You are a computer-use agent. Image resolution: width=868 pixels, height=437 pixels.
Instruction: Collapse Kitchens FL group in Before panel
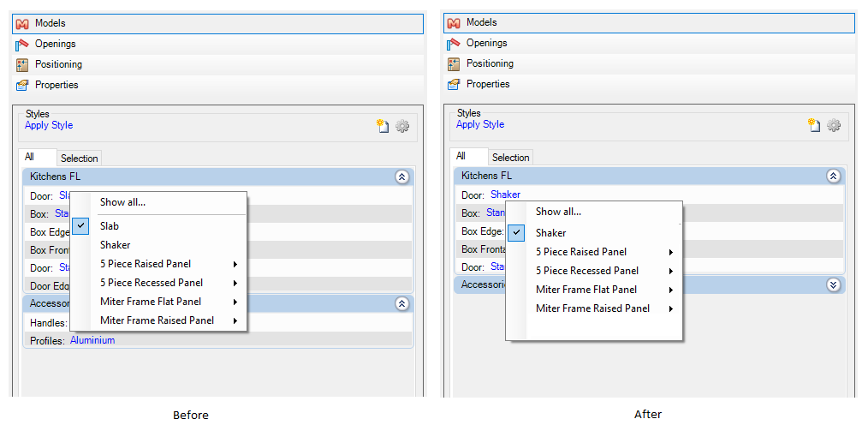(401, 177)
